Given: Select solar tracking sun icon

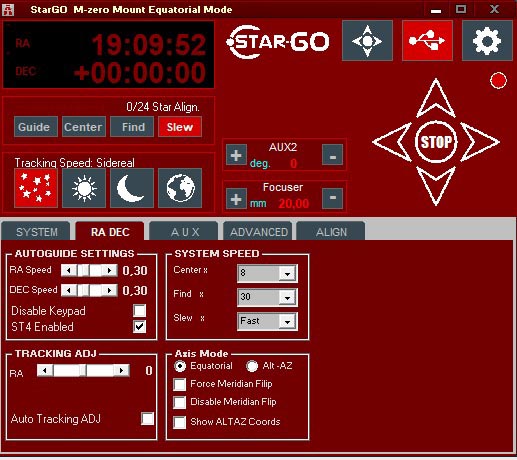Looking at the screenshot, I should coord(84,188).
